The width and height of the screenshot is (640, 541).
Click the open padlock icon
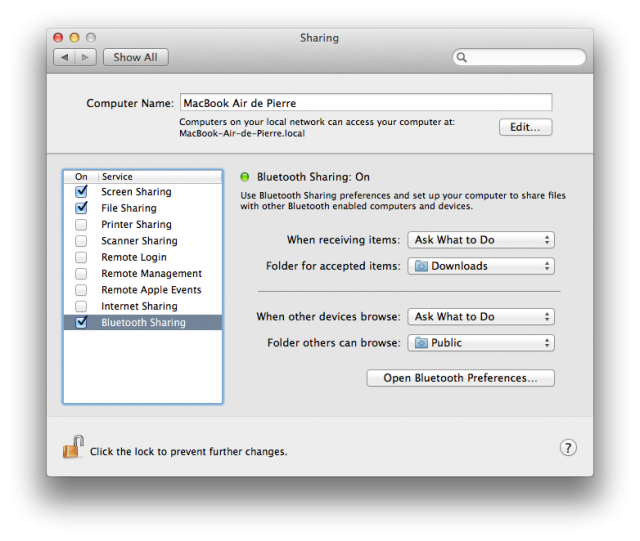(x=73, y=447)
